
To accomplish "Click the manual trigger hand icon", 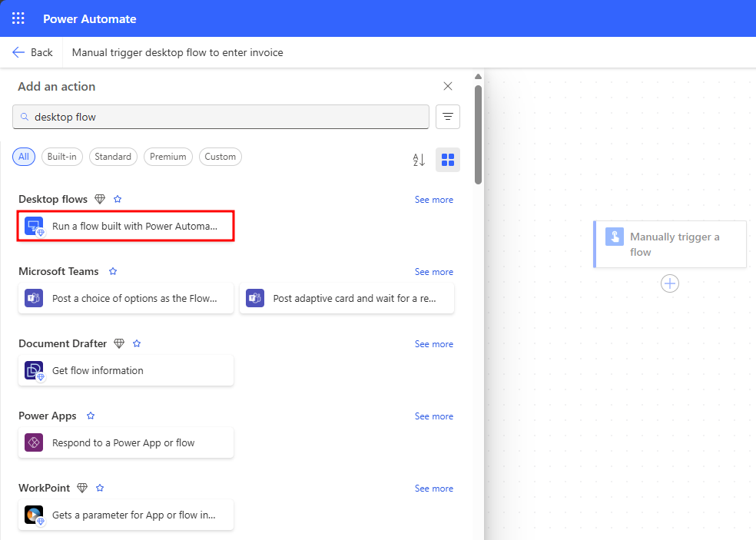I will pos(615,237).
